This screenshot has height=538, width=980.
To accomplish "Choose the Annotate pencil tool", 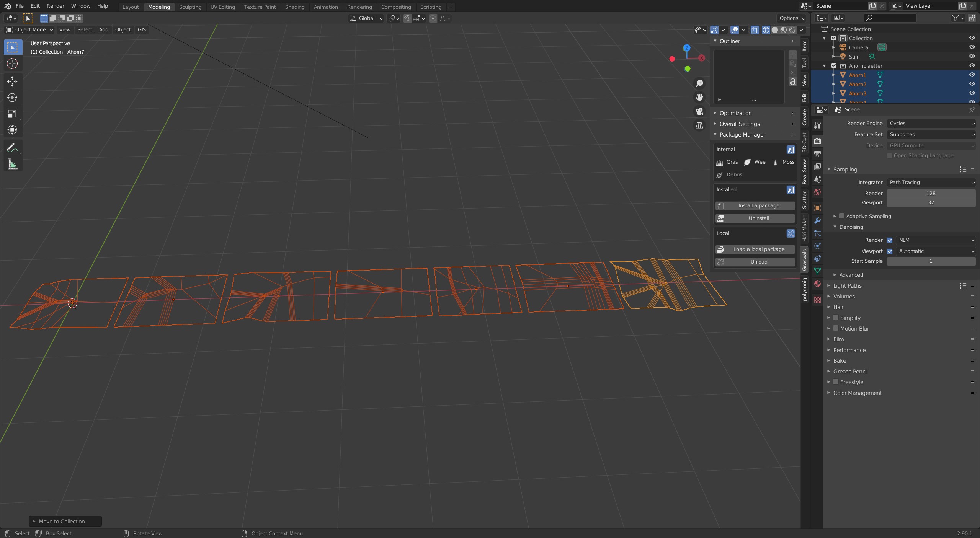I will tap(12, 148).
